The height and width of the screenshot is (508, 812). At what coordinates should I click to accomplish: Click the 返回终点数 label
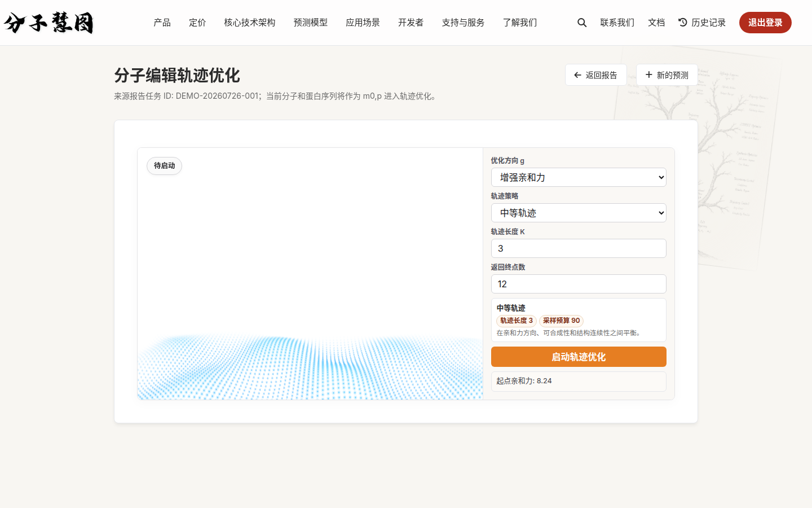point(508,268)
